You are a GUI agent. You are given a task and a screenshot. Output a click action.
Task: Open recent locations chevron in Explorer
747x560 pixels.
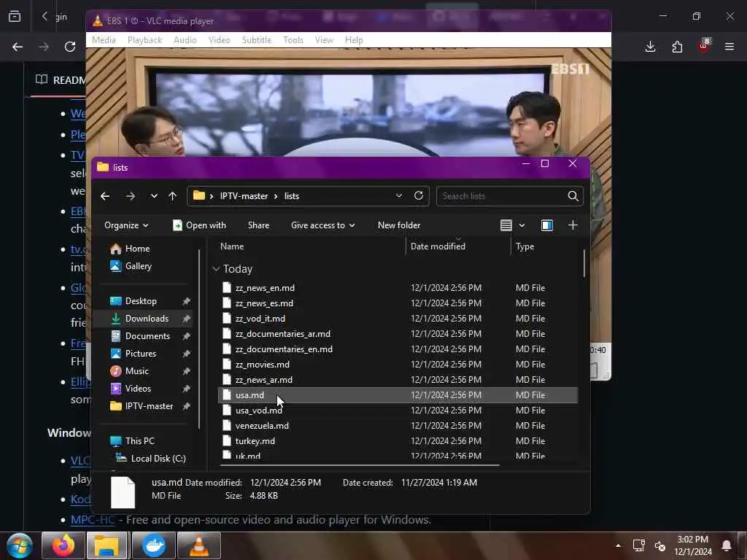[154, 196]
